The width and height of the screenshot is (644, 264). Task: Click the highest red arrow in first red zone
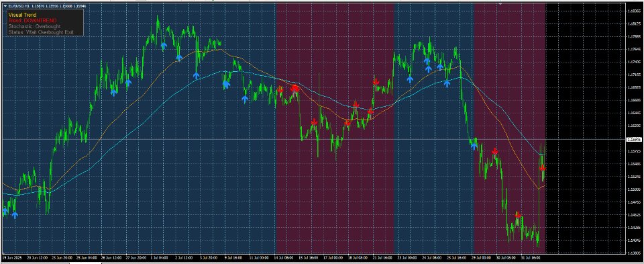tap(376, 82)
